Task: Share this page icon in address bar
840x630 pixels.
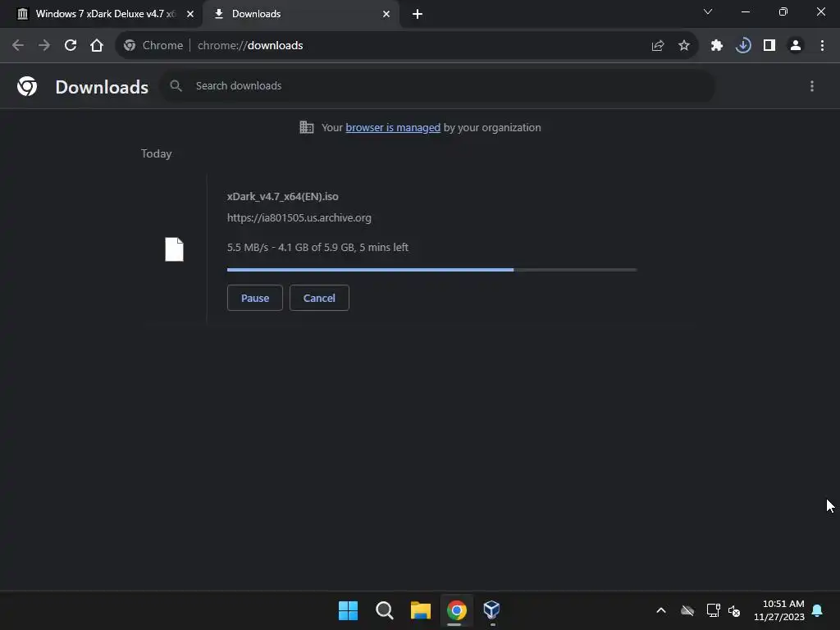Action: tap(658, 46)
